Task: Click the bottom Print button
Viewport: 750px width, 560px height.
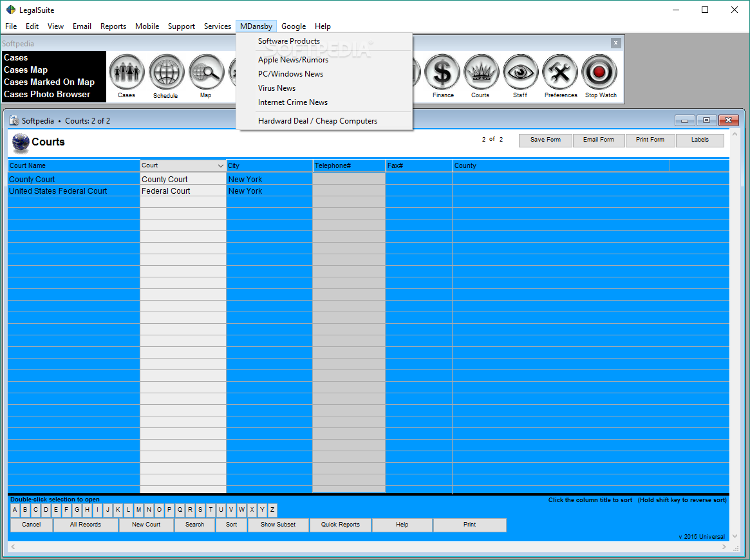Action: tap(470, 525)
